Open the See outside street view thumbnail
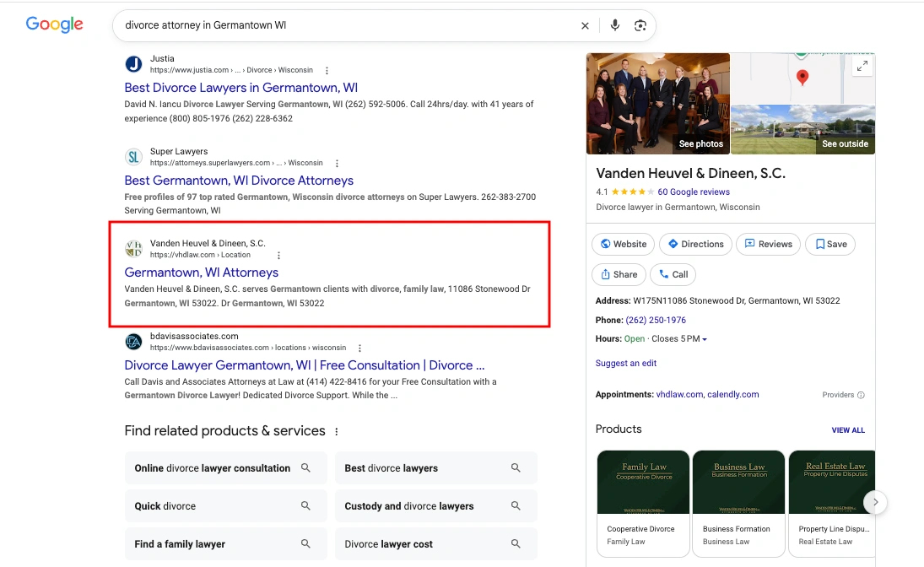The image size is (924, 567). 802,130
